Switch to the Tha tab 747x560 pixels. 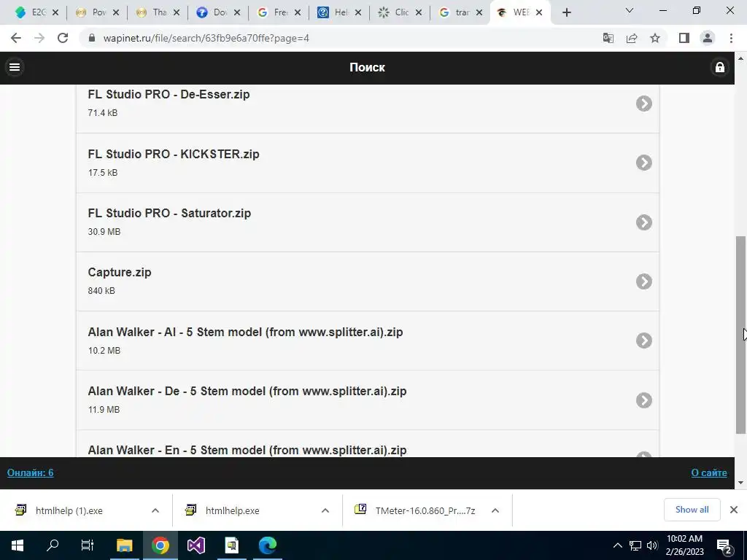click(152, 13)
